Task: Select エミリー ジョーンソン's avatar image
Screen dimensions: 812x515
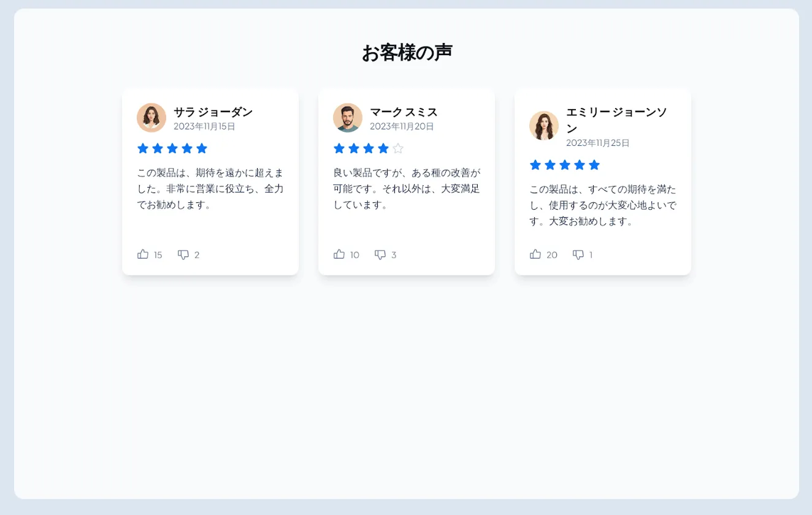Action: (x=544, y=126)
